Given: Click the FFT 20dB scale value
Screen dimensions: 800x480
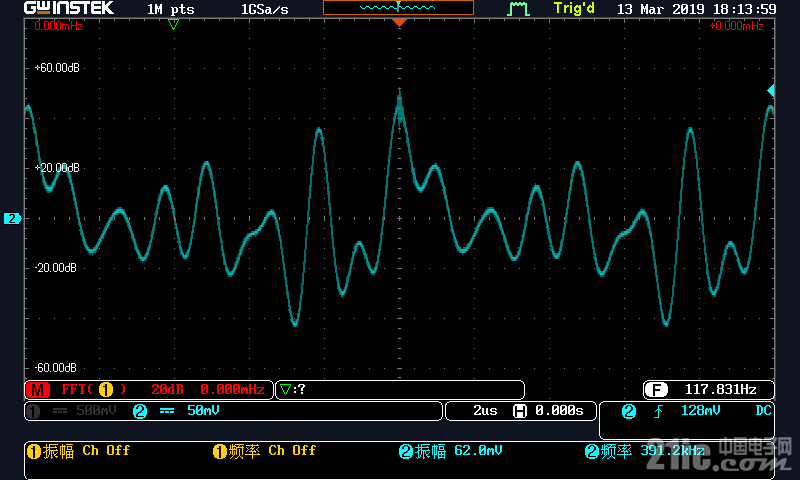Looking at the screenshot, I should pos(167,390).
